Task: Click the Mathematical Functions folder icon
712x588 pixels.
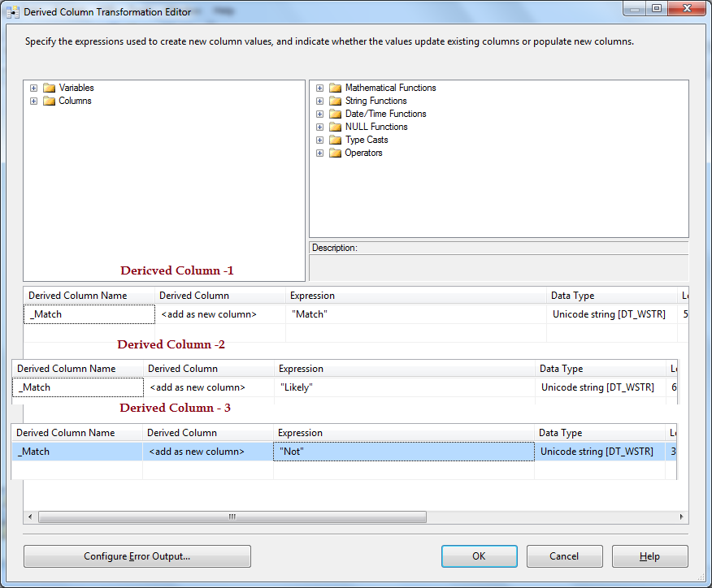Action: (x=336, y=88)
